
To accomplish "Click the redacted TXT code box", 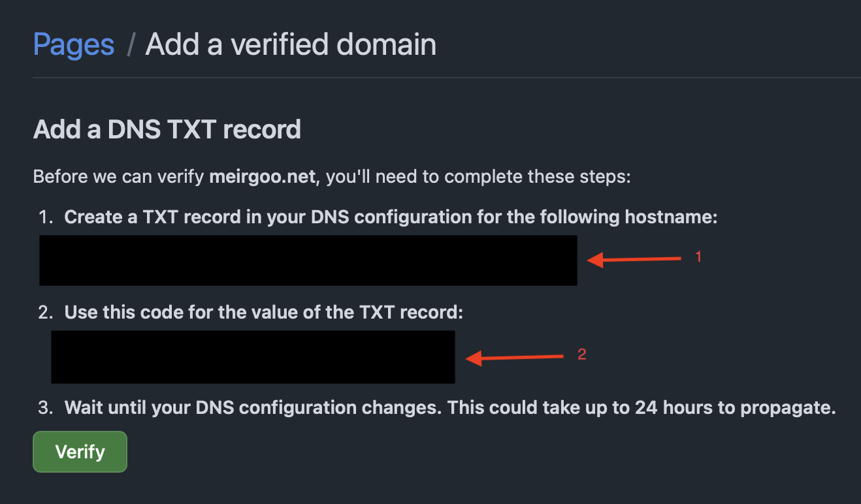I will (253, 356).
